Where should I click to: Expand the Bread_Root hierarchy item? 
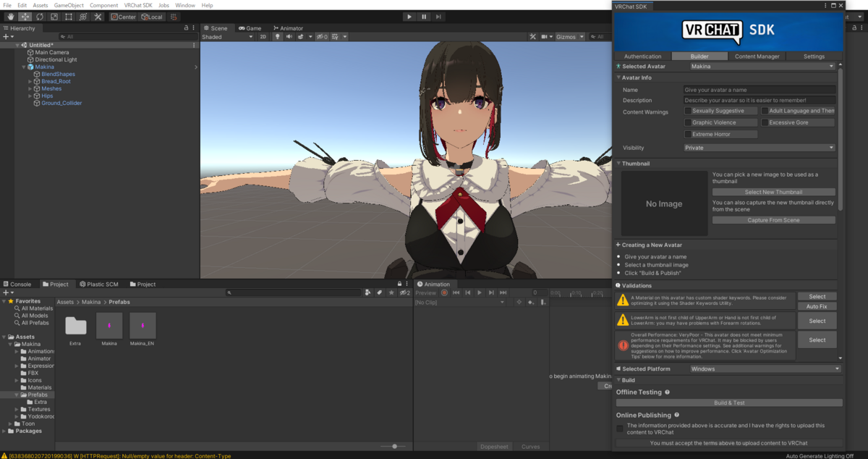[x=30, y=81]
